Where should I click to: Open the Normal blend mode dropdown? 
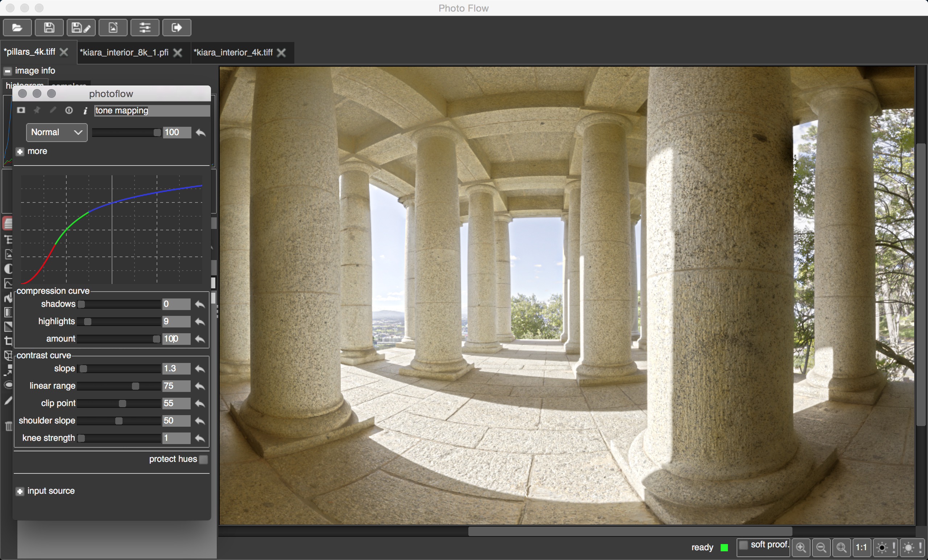[57, 133]
